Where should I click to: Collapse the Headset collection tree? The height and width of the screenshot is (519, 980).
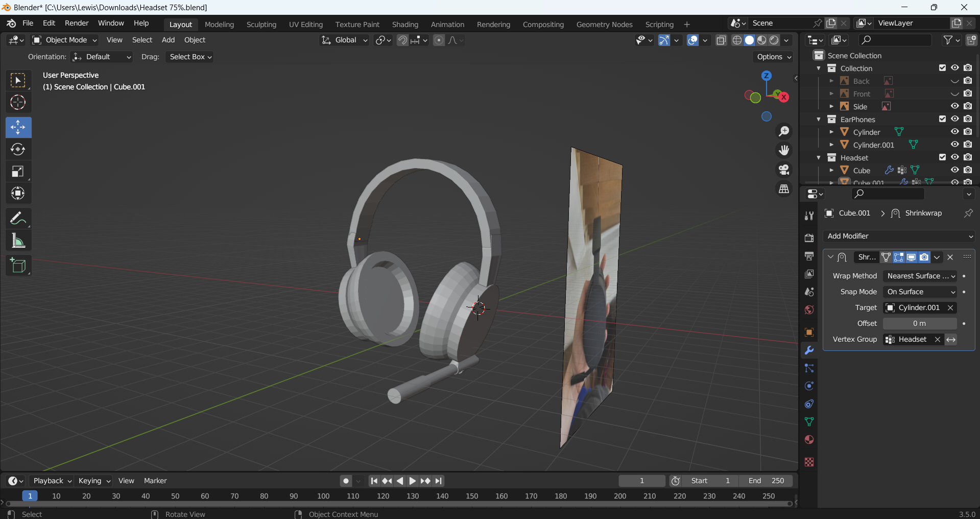pos(819,157)
